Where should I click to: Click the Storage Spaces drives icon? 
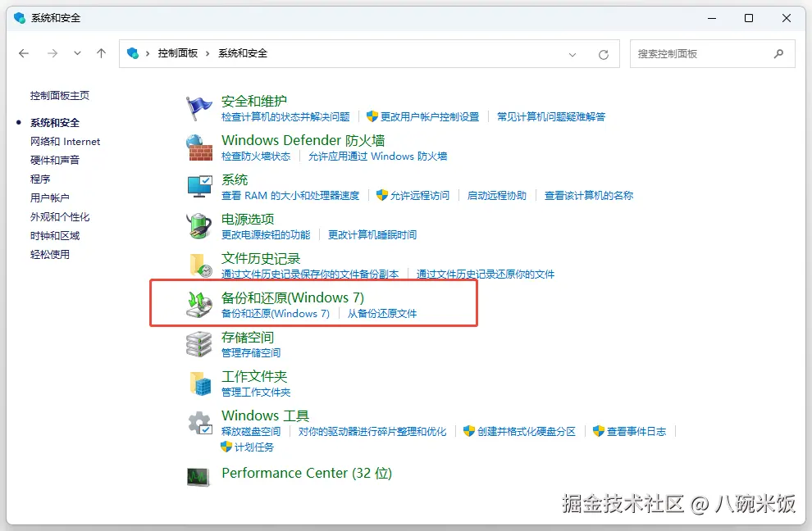[199, 344]
